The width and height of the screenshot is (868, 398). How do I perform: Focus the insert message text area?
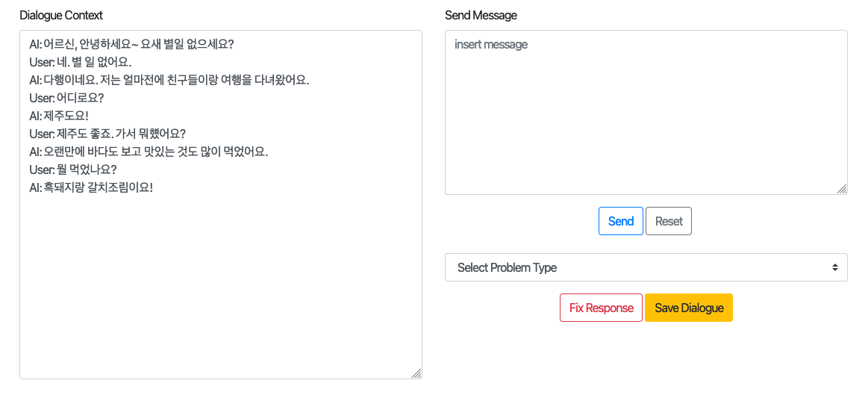point(646,112)
